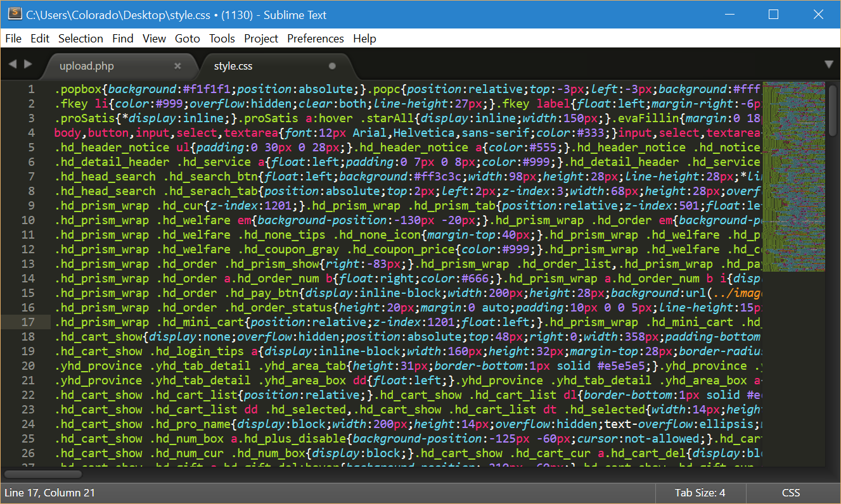Click the #f1f1f1 color value

tap(207, 89)
